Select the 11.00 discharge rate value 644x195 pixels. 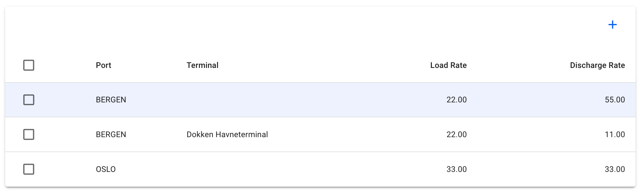(615, 135)
